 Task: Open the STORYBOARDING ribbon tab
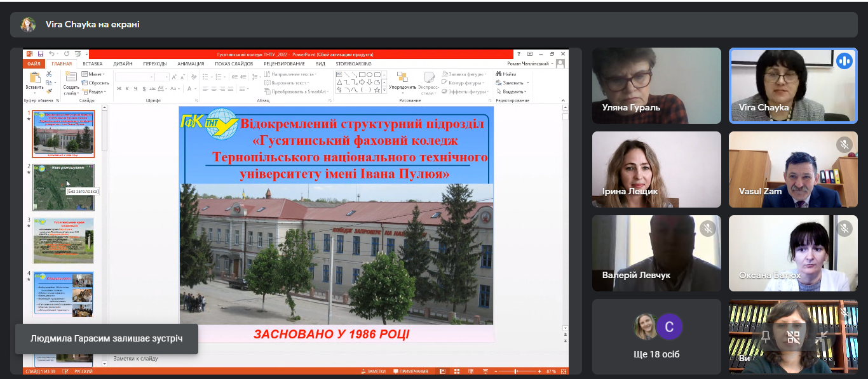click(x=353, y=63)
